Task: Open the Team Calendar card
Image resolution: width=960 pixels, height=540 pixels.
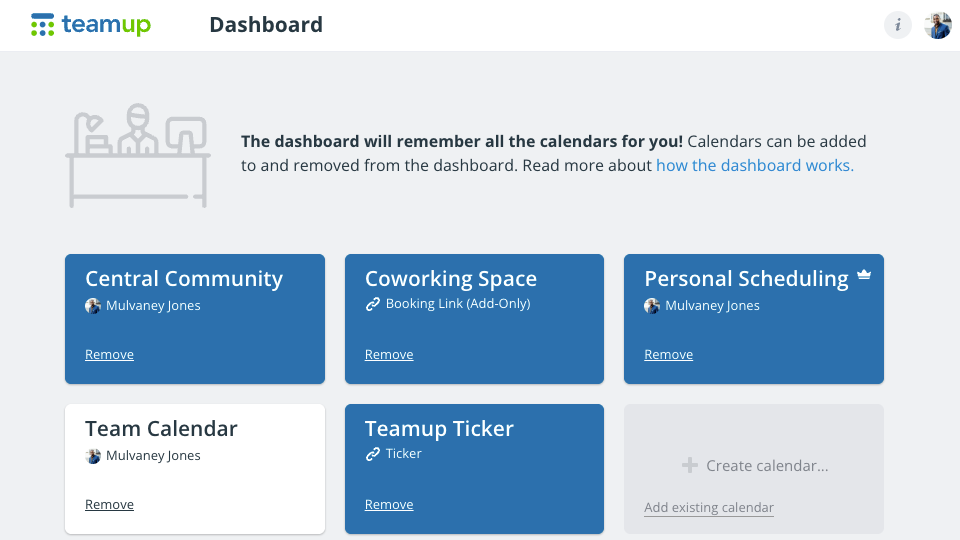Action: tap(161, 429)
